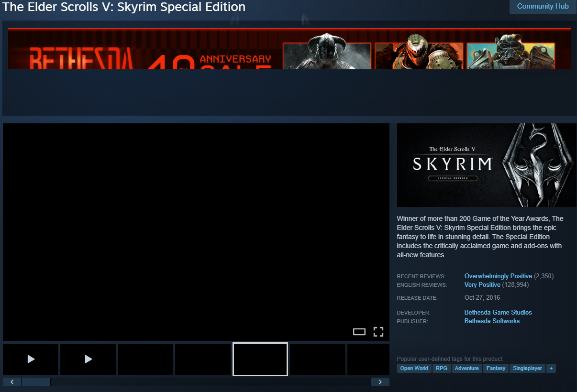The height and width of the screenshot is (392, 577).
Task: Select the Adventure tag
Action: [x=466, y=369]
